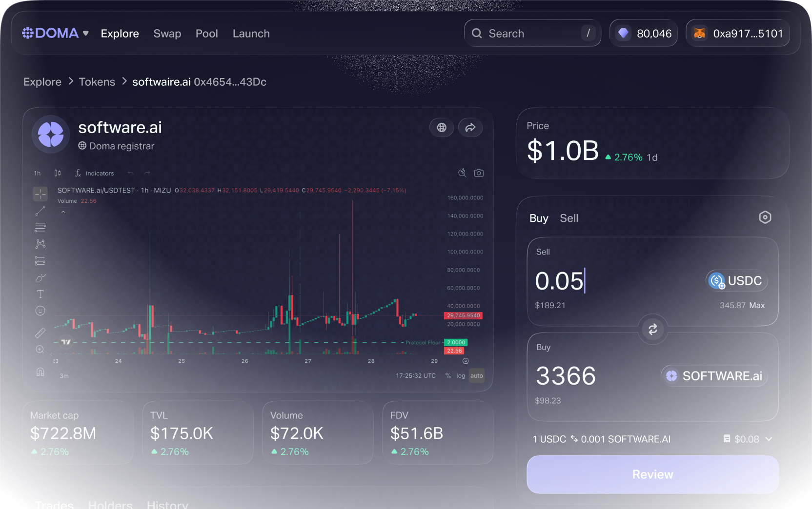Screen dimensions: 812x509
Task: Click the share arrow icon
Action: [470, 128]
